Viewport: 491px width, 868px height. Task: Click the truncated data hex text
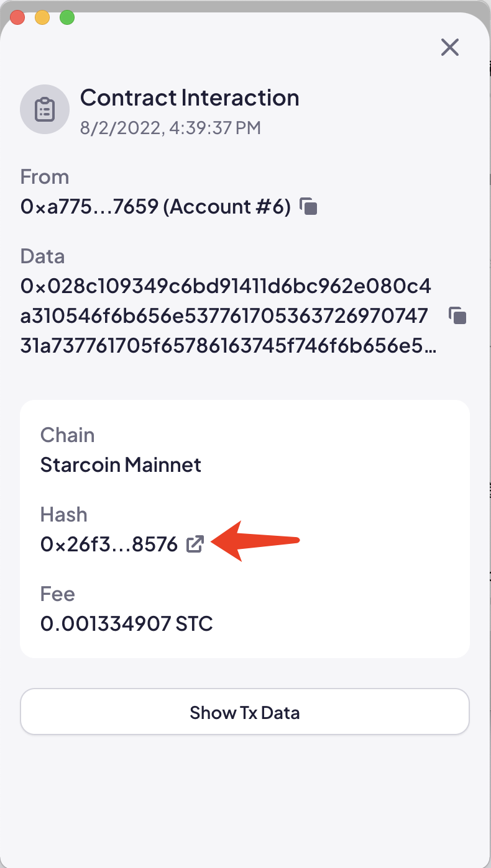228,317
